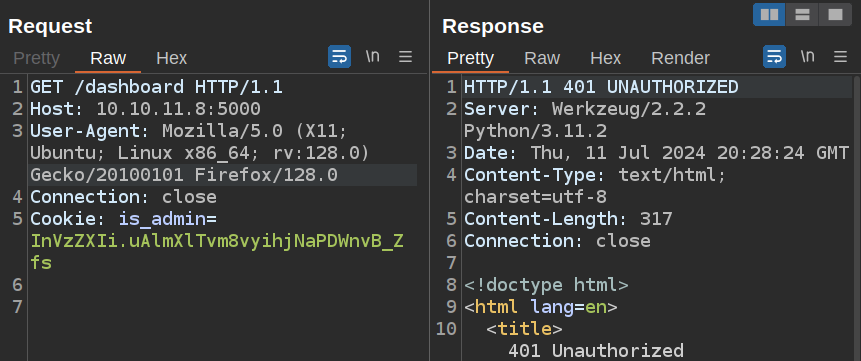Switch Response view to Raw tab
The width and height of the screenshot is (861, 361).
pyautogui.click(x=542, y=58)
